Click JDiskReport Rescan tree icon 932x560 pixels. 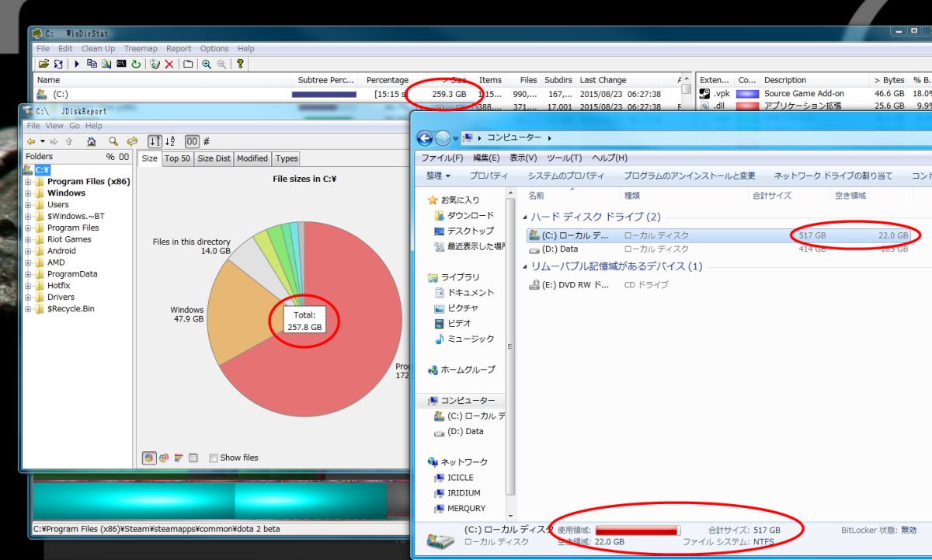pos(132,141)
